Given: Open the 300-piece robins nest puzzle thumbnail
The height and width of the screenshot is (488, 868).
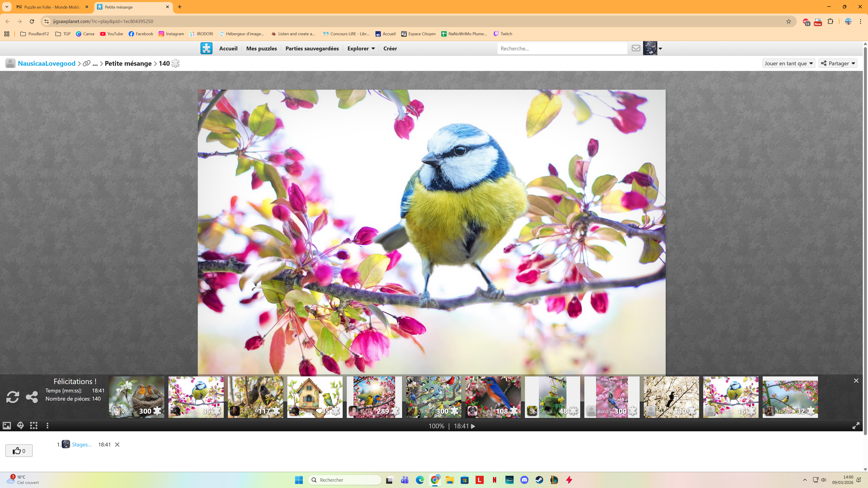Looking at the screenshot, I should click(137, 397).
